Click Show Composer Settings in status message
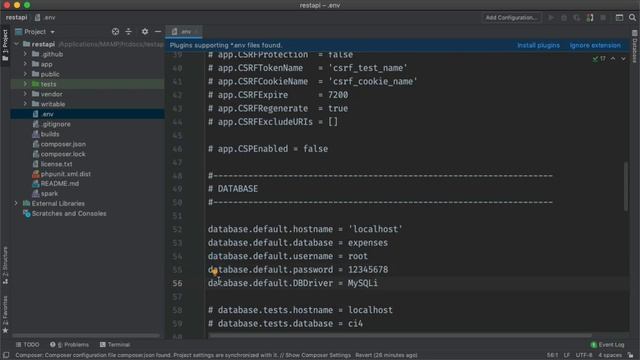The width and height of the screenshot is (640, 360). pyautogui.click(x=318, y=355)
